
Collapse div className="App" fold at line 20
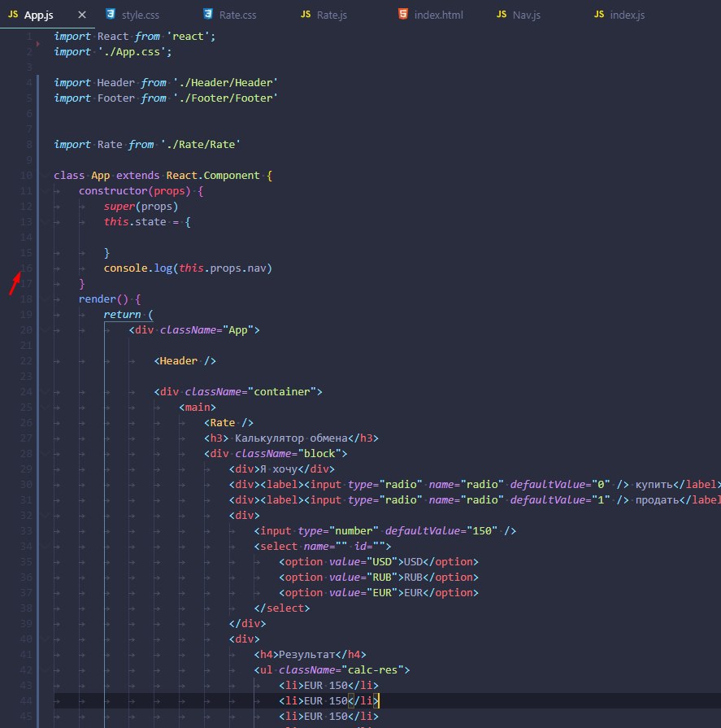(x=45, y=330)
